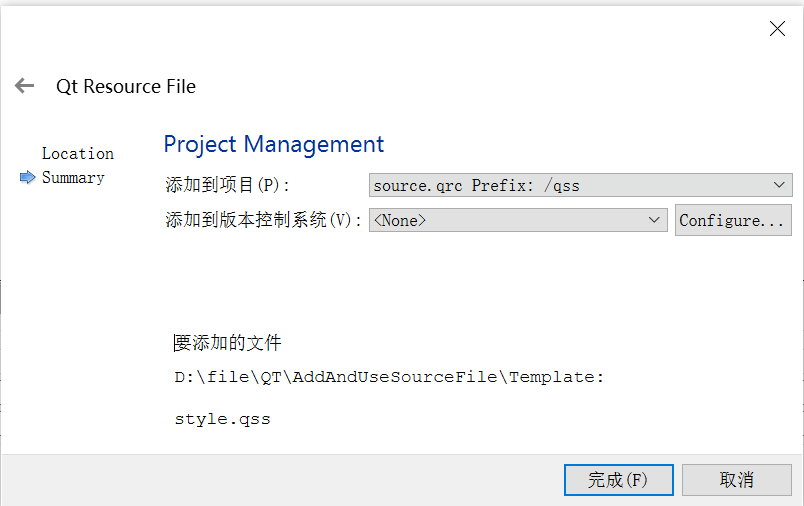Screen dimensions: 804x506
Task: Close the Qt Resource File wizard
Action: 777,29
